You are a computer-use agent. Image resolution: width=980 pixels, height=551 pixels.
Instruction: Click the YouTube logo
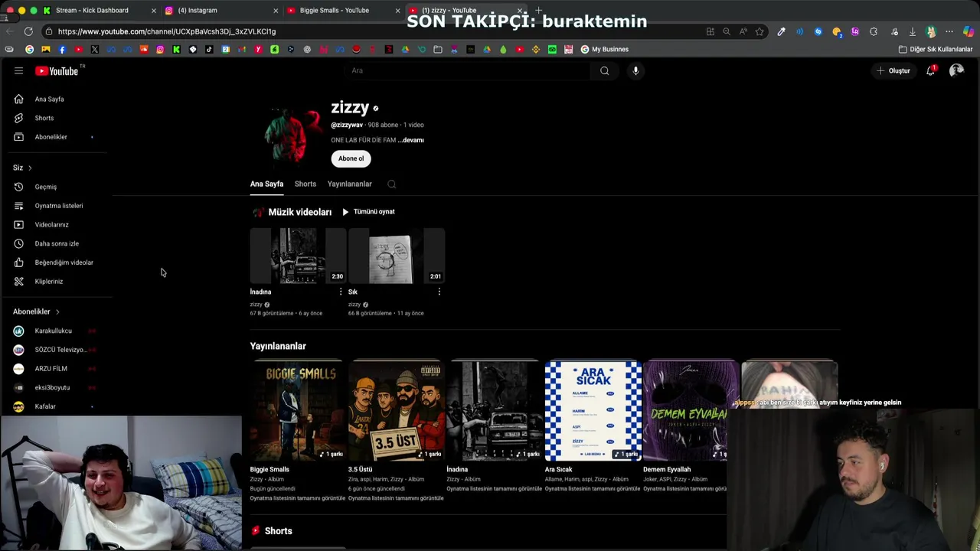(59, 71)
